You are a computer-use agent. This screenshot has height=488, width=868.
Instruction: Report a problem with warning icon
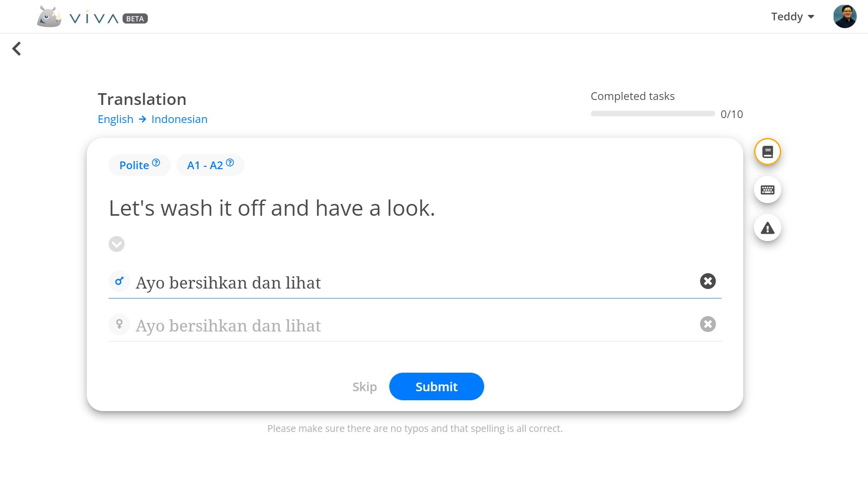tap(767, 228)
